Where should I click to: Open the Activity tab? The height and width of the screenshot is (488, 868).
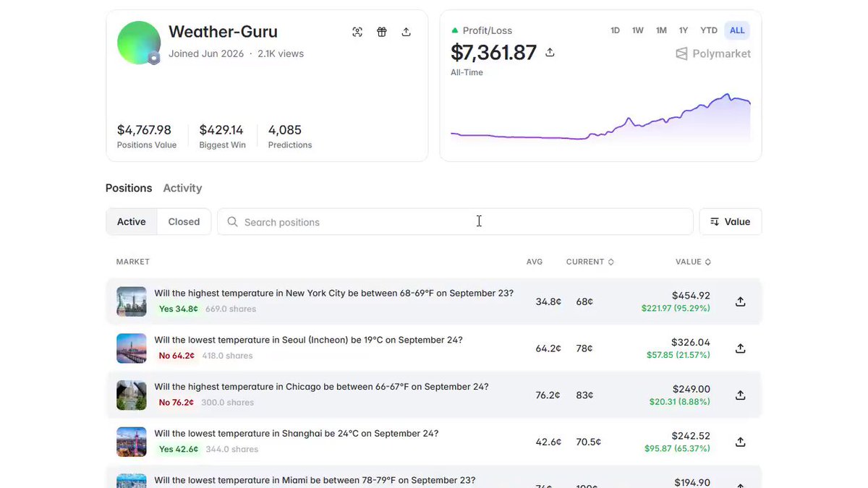182,188
